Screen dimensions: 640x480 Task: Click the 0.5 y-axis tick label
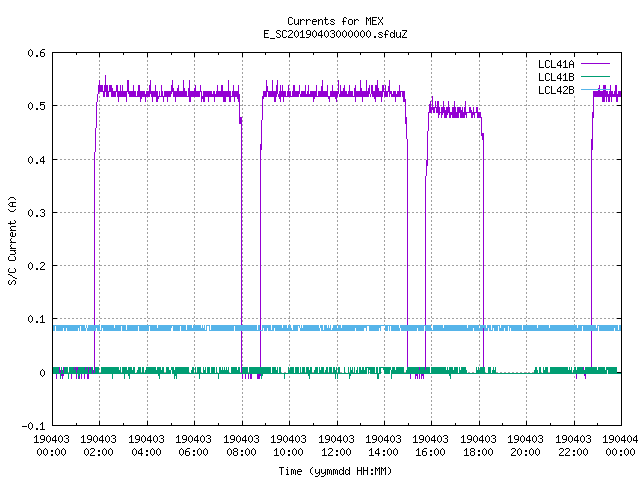36,106
